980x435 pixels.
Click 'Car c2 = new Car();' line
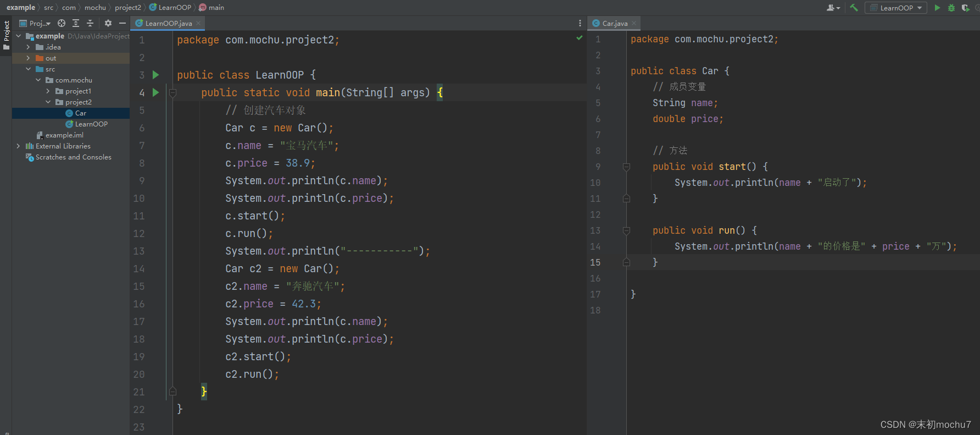[x=282, y=269]
